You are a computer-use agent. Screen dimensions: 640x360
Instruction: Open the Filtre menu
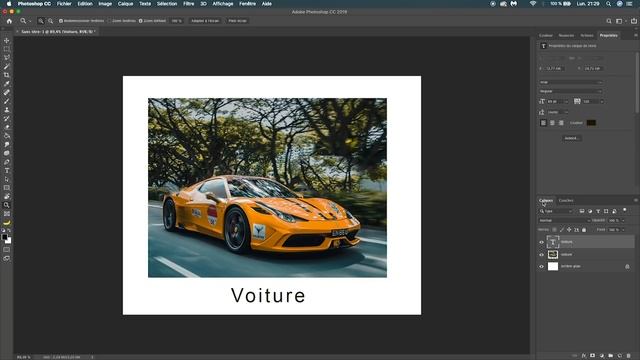(x=189, y=4)
